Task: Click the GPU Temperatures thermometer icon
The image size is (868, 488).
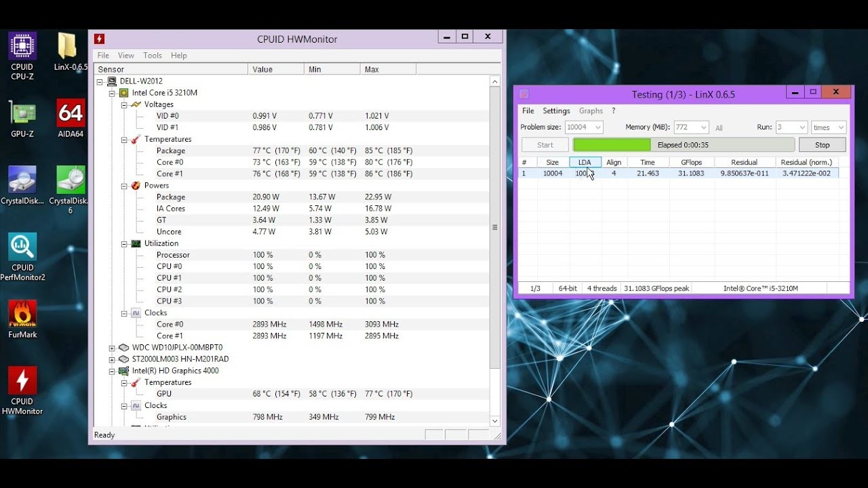Action: tap(136, 382)
